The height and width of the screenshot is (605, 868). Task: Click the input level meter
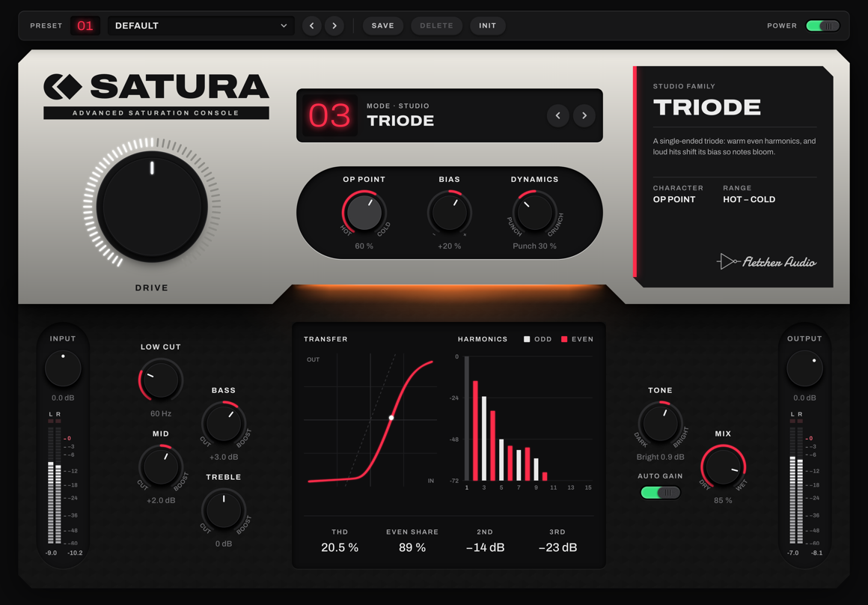tap(54, 481)
